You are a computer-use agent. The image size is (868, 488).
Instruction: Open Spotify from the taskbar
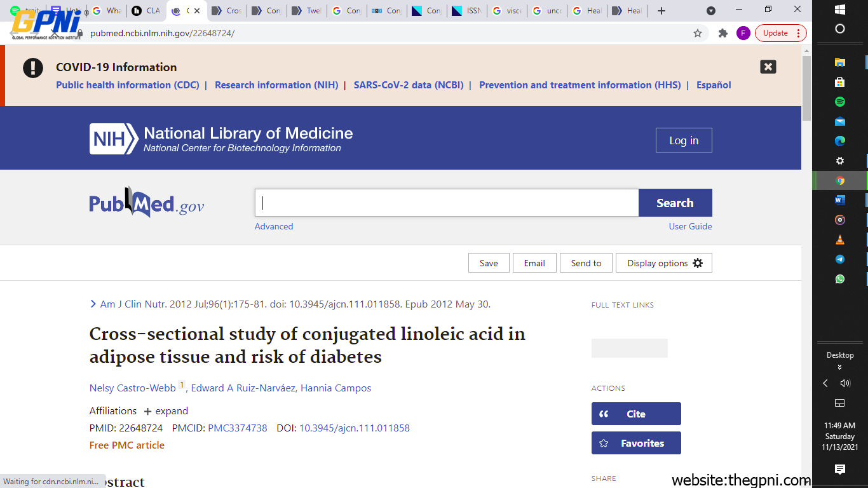(839, 102)
